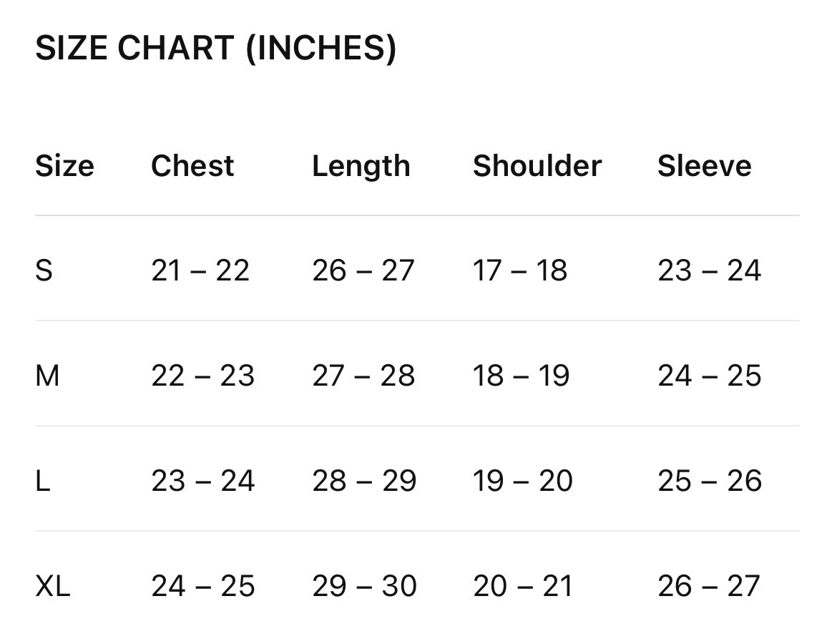Select sleeve value 24 – 25
The width and height of the screenshot is (837, 644).
click(709, 376)
